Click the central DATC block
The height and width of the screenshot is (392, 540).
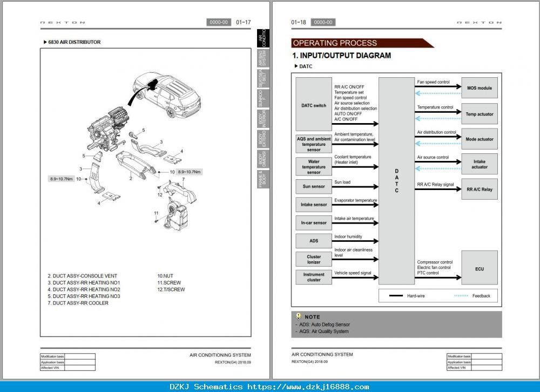(x=397, y=181)
